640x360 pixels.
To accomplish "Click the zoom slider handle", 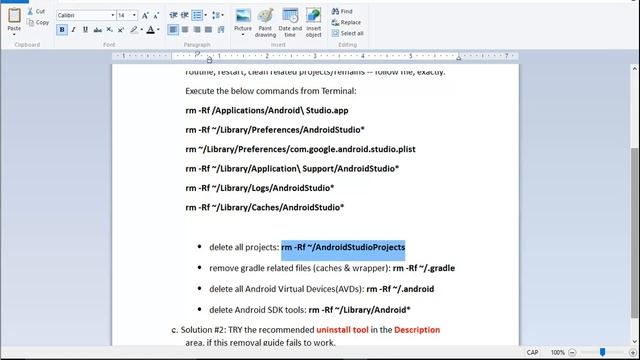I will tap(602, 352).
